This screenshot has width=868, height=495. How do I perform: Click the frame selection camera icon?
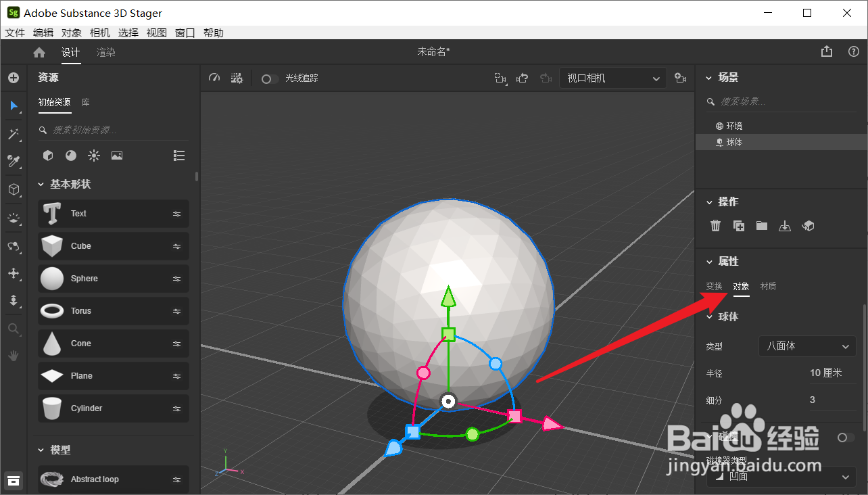point(500,78)
